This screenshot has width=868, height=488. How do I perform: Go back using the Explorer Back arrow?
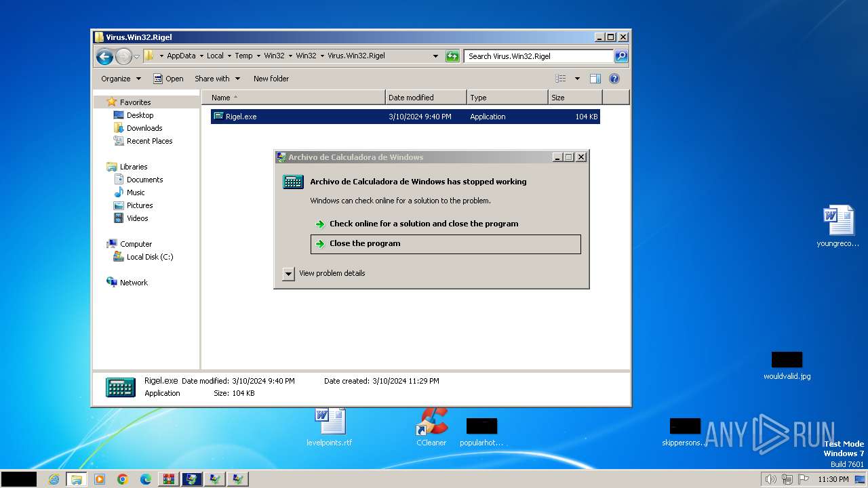click(x=104, y=56)
